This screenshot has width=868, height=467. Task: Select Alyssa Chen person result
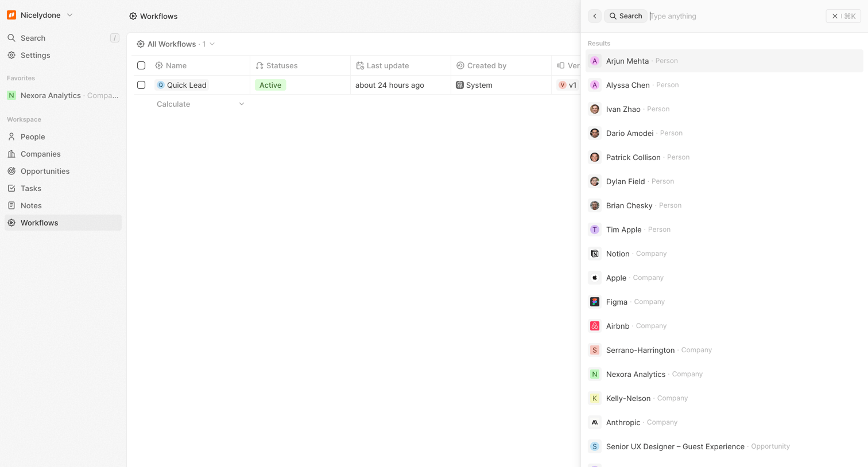coord(724,85)
